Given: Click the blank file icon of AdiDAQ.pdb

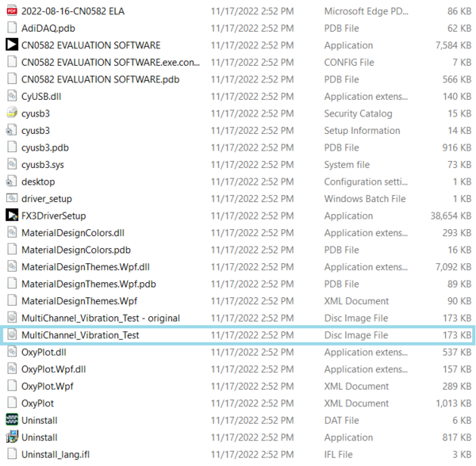Looking at the screenshot, I should [12, 29].
